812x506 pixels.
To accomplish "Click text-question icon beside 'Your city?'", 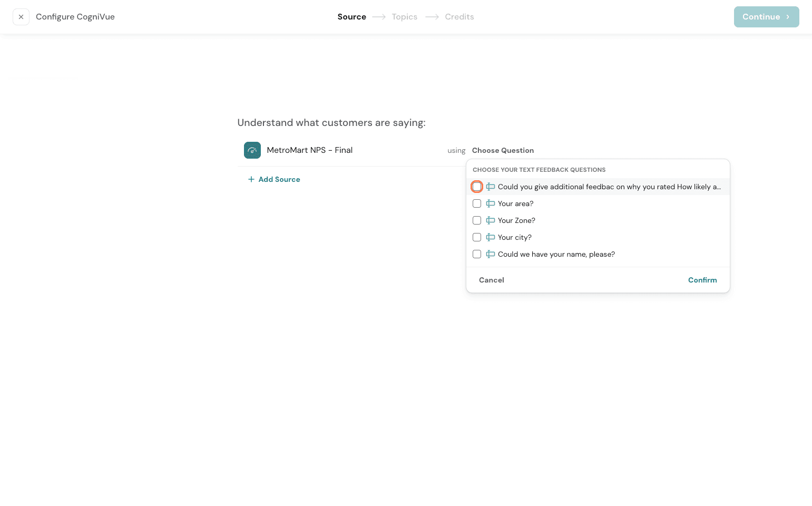I will click(x=491, y=237).
